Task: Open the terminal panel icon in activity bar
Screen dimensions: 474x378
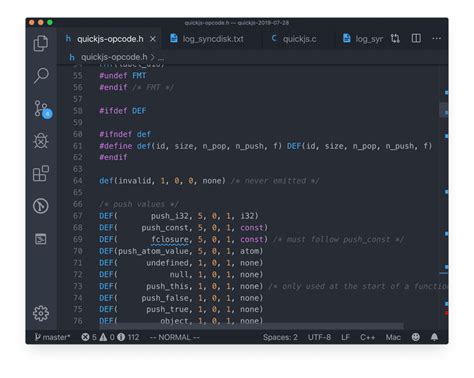Action: (x=41, y=239)
